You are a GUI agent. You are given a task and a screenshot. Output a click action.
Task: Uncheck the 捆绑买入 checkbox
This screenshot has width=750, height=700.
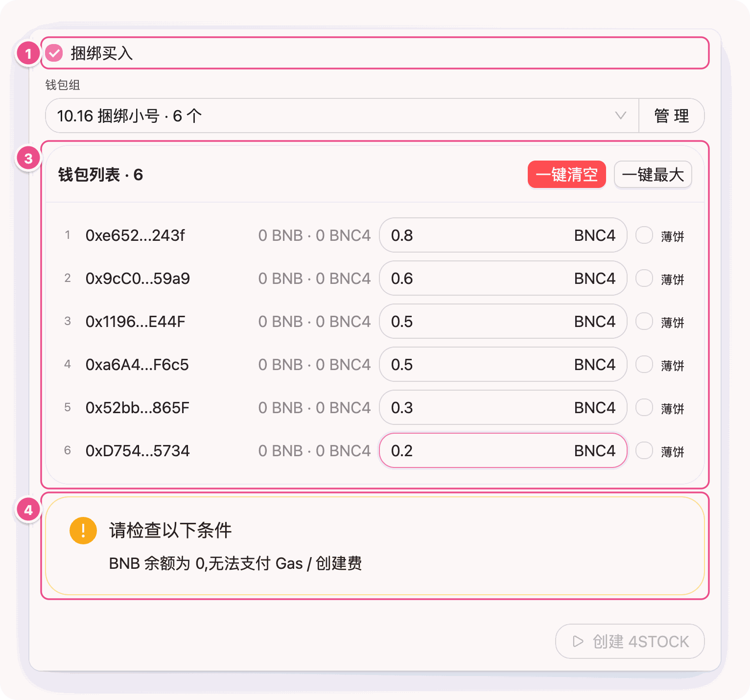point(54,53)
